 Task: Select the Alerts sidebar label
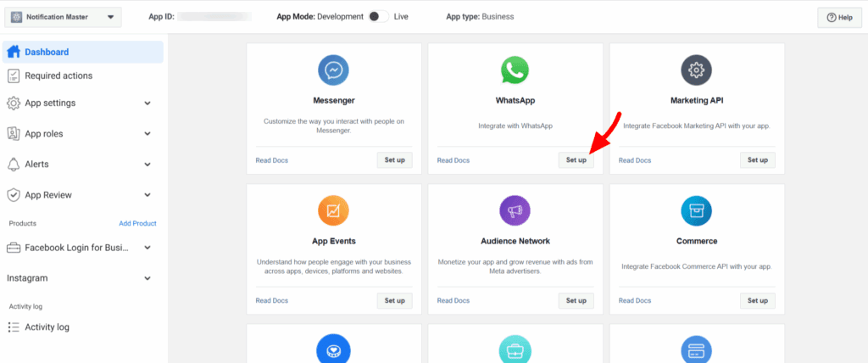[36, 164]
